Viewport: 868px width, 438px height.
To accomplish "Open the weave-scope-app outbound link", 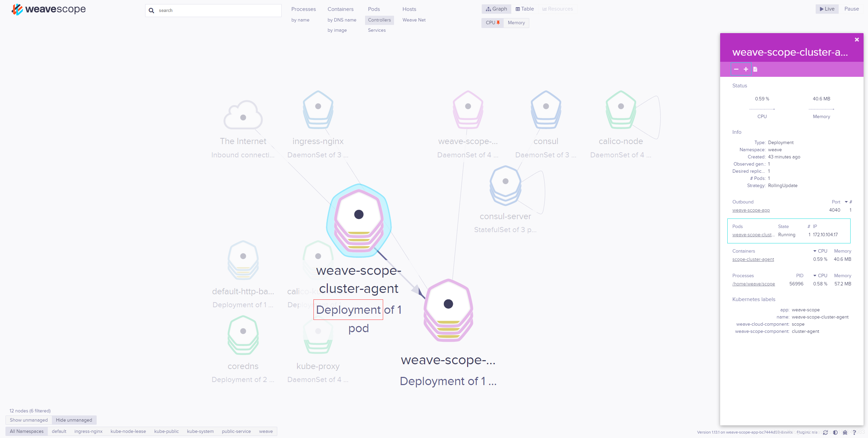I will tap(751, 210).
